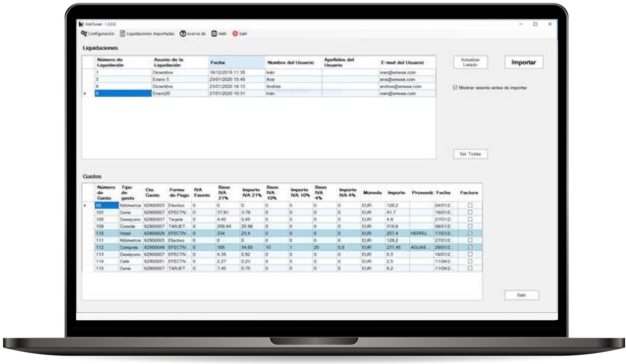Toggle Mostrar asiento antes de importar
This screenshot has width=626, height=364.
(x=455, y=87)
